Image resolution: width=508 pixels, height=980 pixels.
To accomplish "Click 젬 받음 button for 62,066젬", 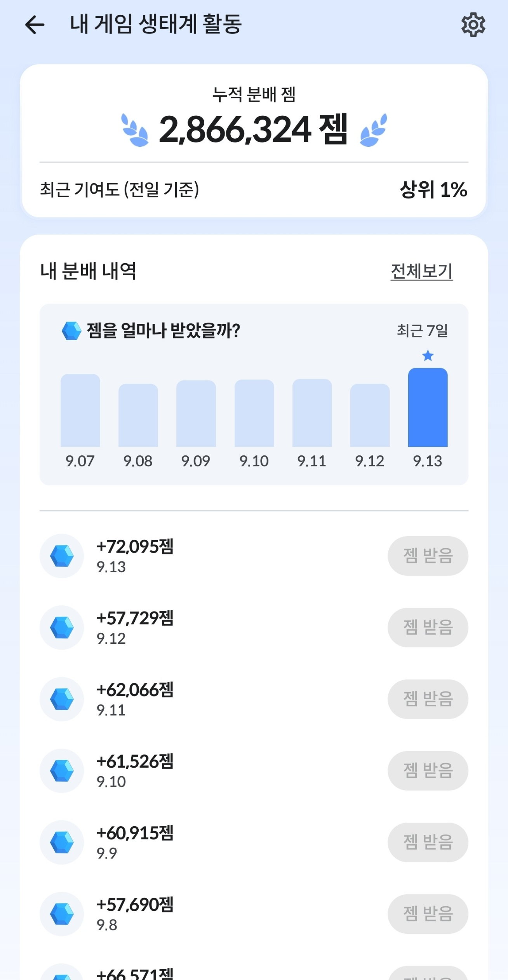I will 428,699.
